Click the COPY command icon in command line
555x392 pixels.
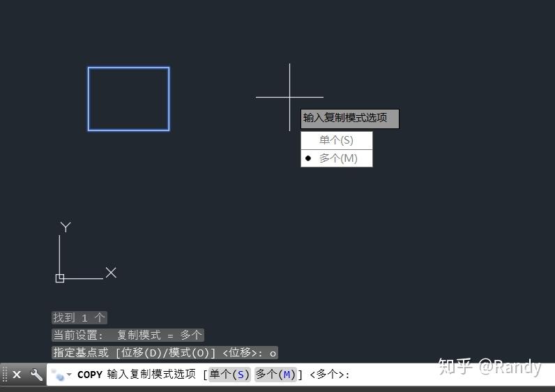[57, 375]
